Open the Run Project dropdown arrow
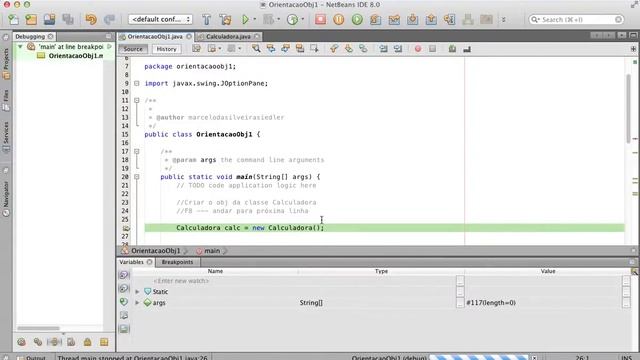 coord(255,19)
